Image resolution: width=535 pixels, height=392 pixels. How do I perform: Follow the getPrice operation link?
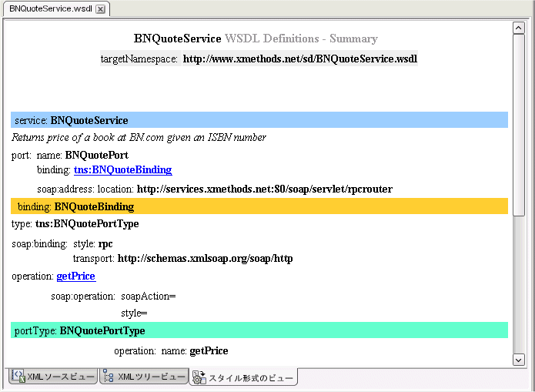tap(76, 276)
